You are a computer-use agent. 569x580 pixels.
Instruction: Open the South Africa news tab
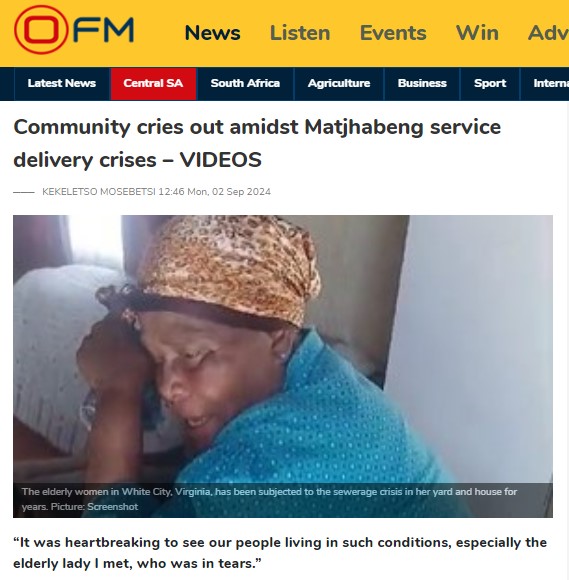[245, 84]
